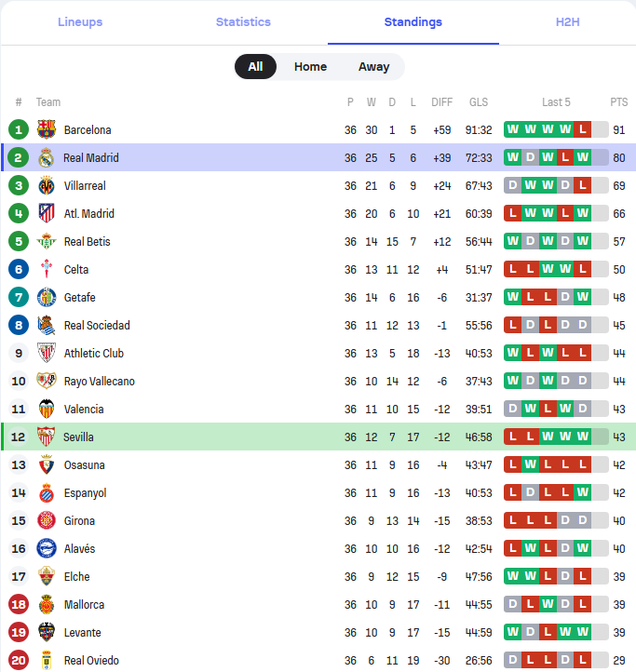The width and height of the screenshot is (636, 672).
Task: Open the Rayo Vallecano team link
Action: (x=99, y=381)
